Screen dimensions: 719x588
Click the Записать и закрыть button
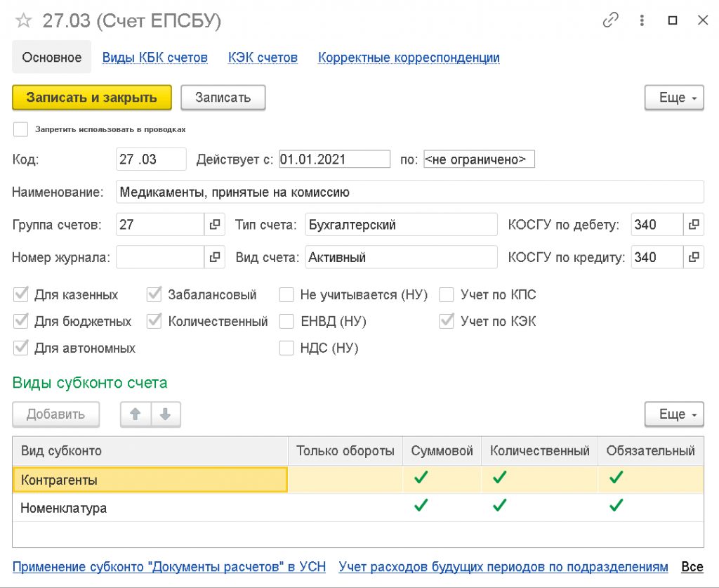coord(92,98)
